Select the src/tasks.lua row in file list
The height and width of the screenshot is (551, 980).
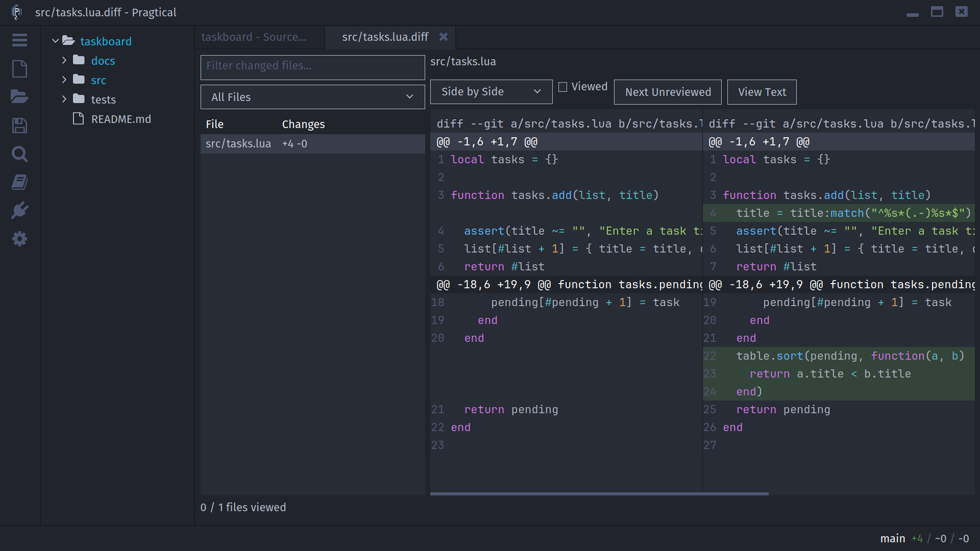point(312,144)
